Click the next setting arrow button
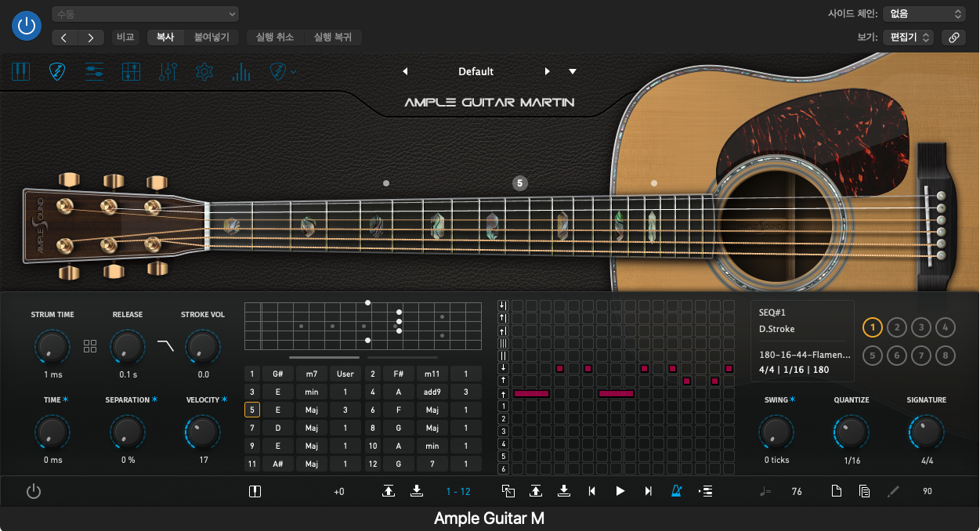 pyautogui.click(x=91, y=38)
